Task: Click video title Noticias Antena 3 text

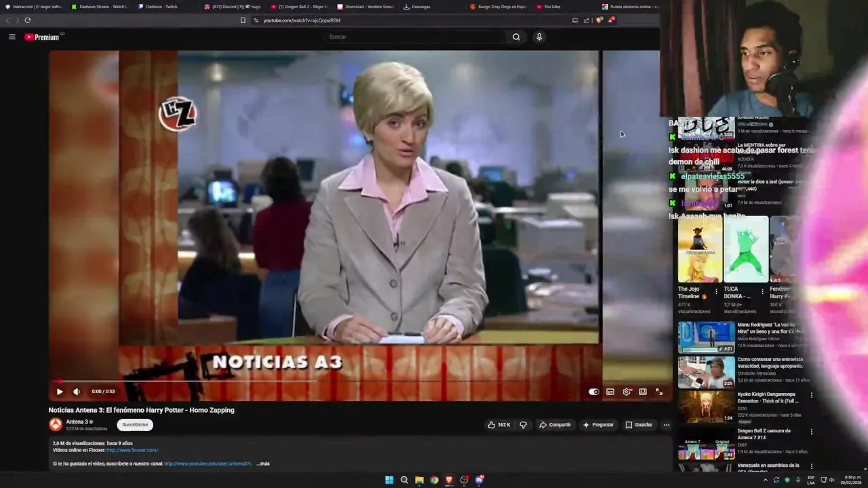Action: tap(141, 410)
